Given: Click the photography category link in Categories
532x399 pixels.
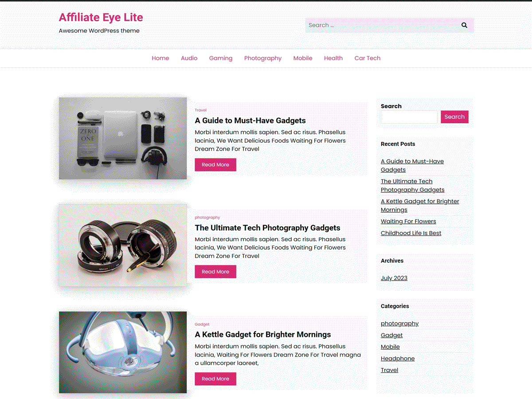Looking at the screenshot, I should click(x=399, y=323).
